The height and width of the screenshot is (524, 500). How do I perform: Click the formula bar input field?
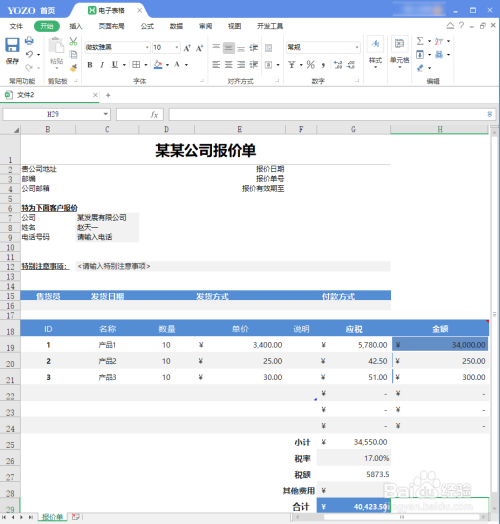tap(332, 114)
